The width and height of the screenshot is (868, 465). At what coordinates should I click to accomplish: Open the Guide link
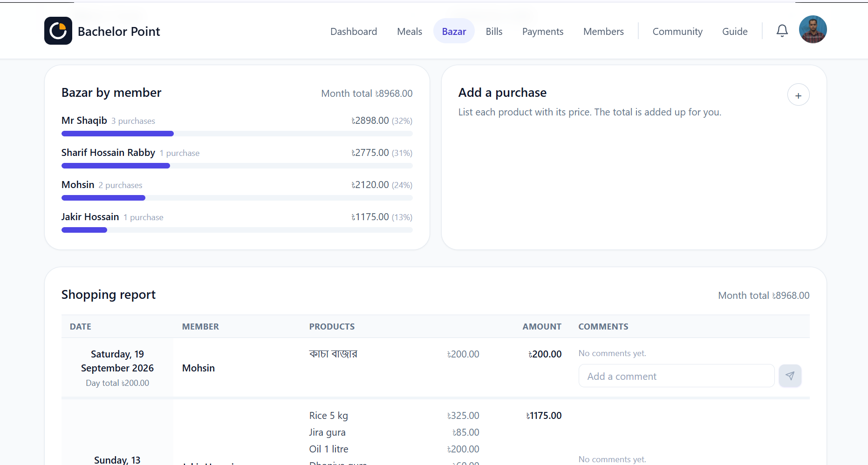735,31
